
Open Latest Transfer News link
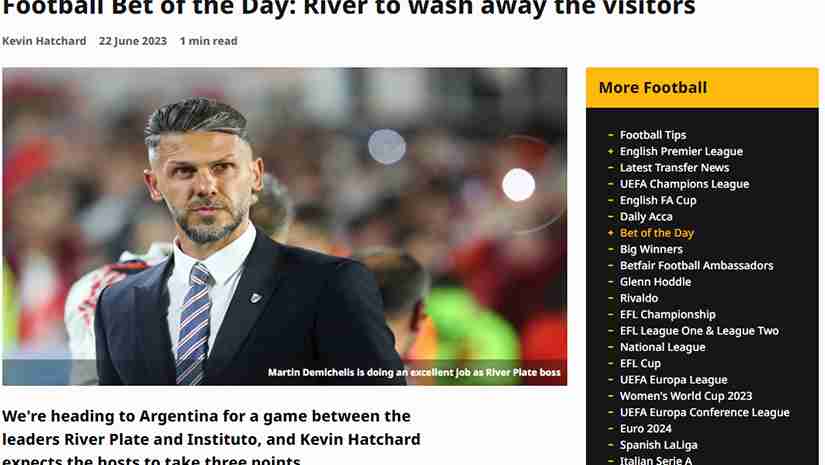coord(675,168)
